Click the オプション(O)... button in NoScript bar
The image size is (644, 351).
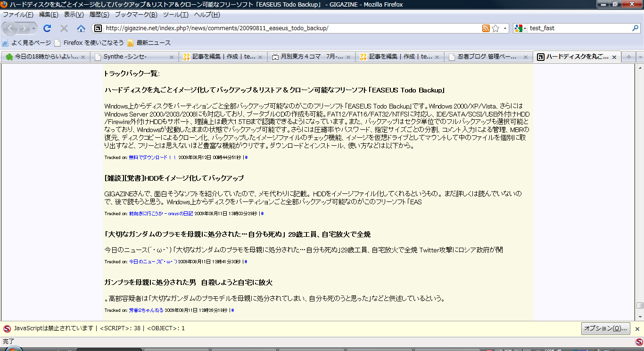pyautogui.click(x=605, y=328)
